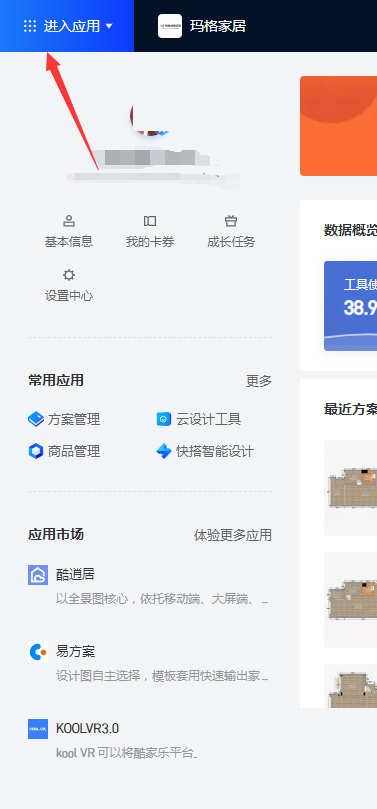377x809 pixels.
Task: Click the 易方案 description text
Action: click(x=162, y=676)
